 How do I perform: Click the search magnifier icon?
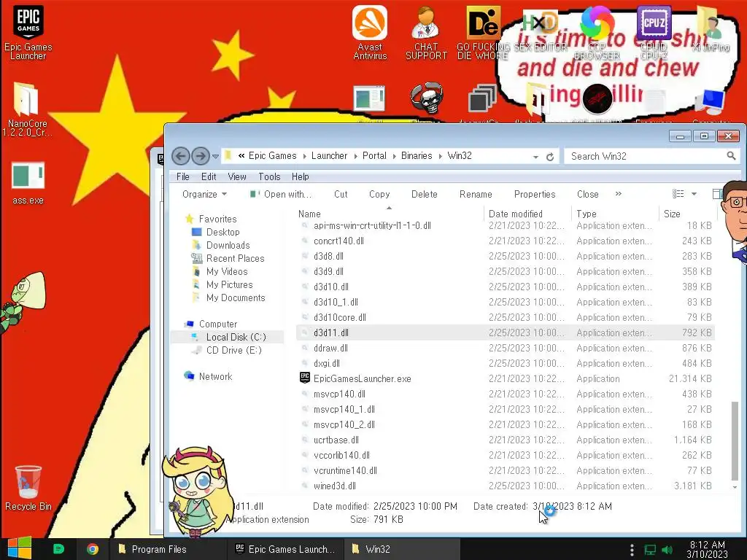(731, 156)
